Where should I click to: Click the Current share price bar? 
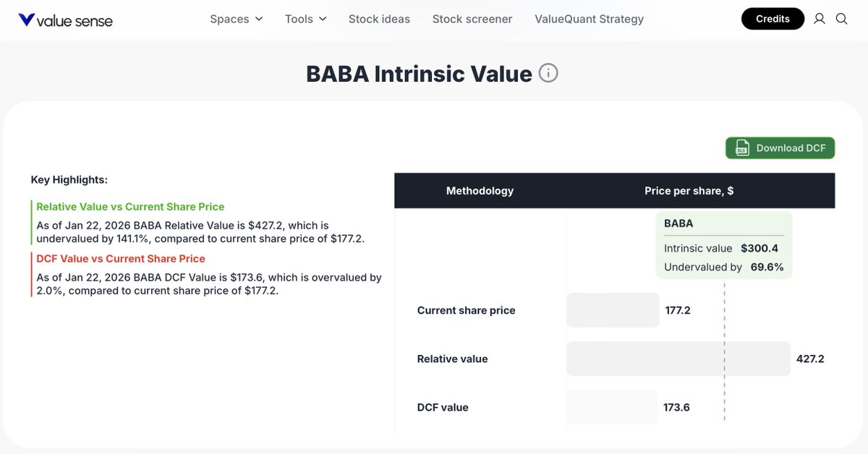click(x=613, y=310)
